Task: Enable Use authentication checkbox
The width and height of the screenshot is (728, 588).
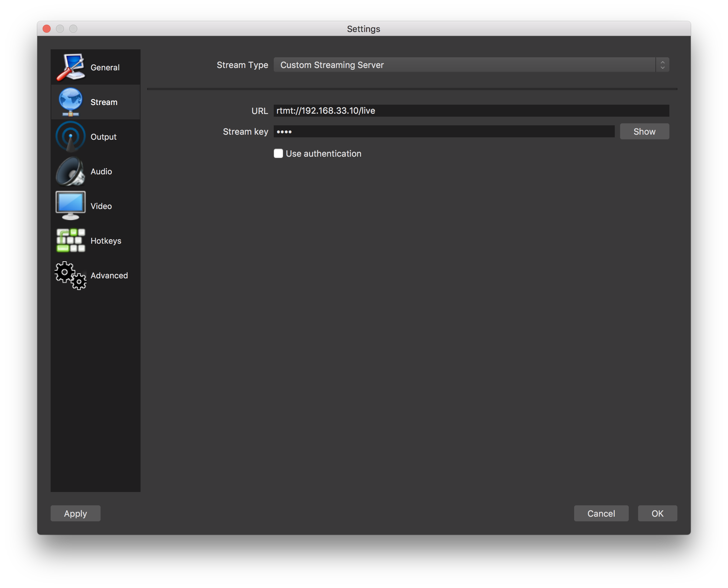Action: point(277,153)
